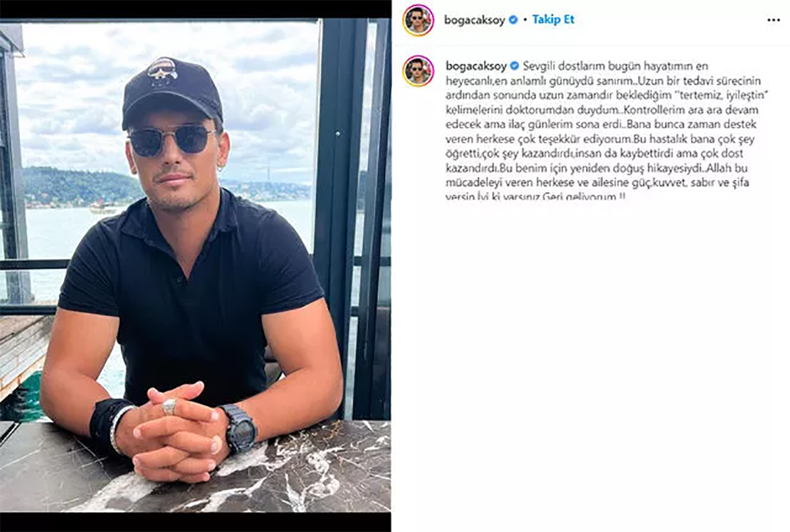
Task: Click the boat on the water in photo
Action: (x=102, y=207)
